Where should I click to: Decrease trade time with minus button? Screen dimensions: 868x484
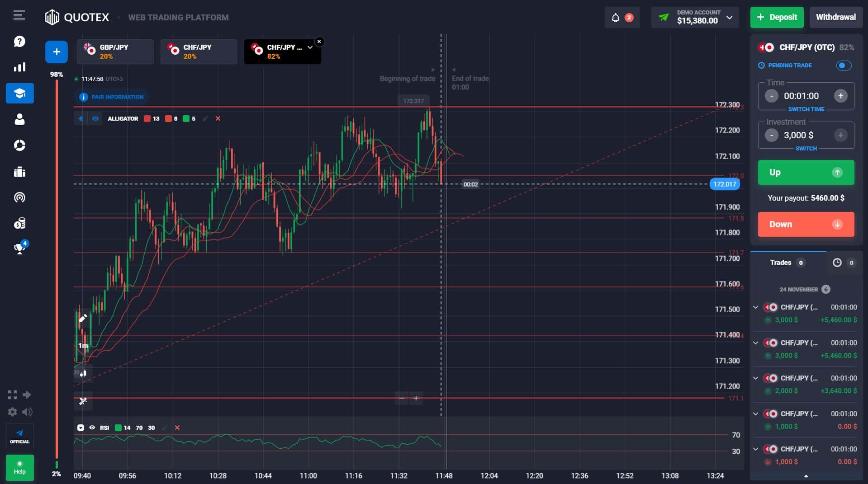(771, 96)
